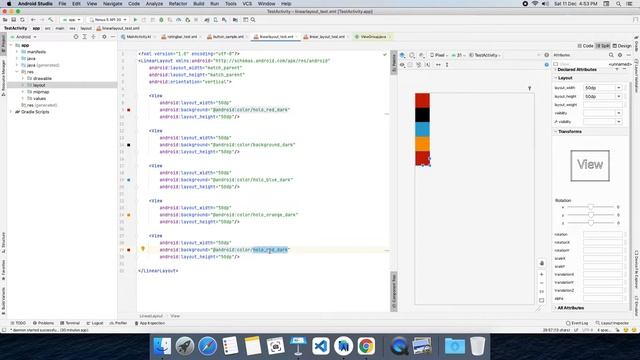Click the Attributes panel search icon
Screen dimensions: 640x360
611,55
